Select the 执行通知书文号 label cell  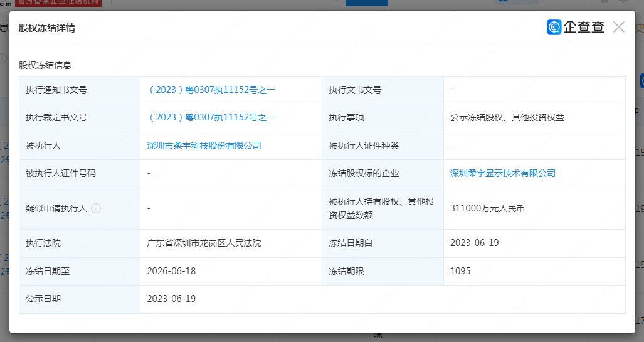click(x=79, y=90)
